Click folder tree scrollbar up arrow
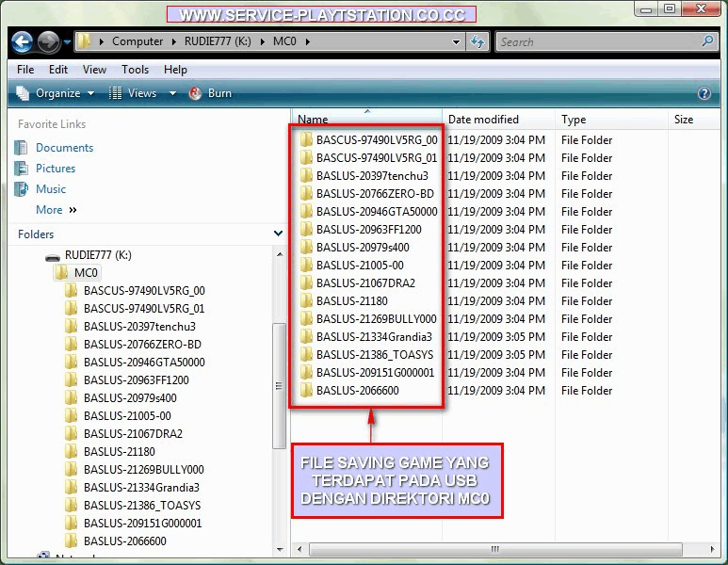The image size is (728, 565). point(280,254)
